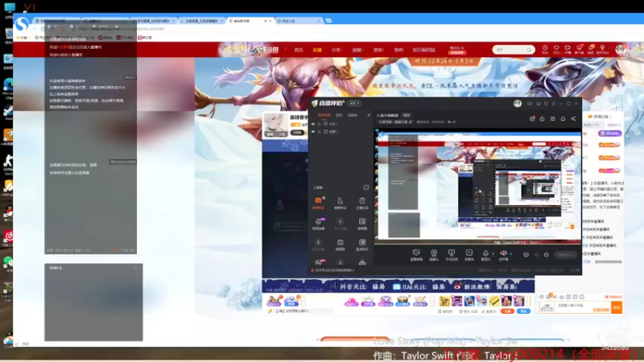Open streaming settings gear icon
The width and height of the screenshot is (644, 362).
(x=547, y=255)
